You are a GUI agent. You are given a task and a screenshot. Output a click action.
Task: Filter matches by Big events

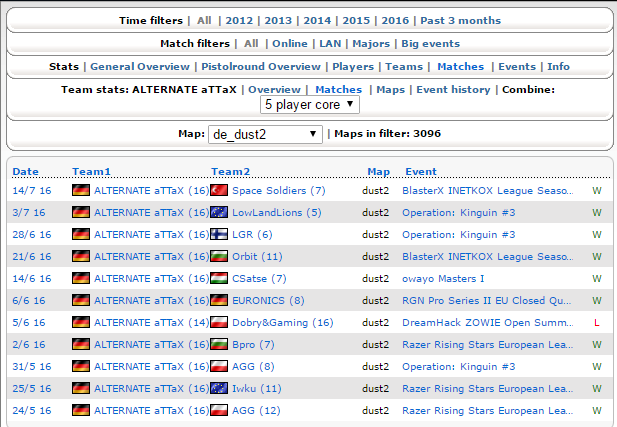click(x=430, y=43)
